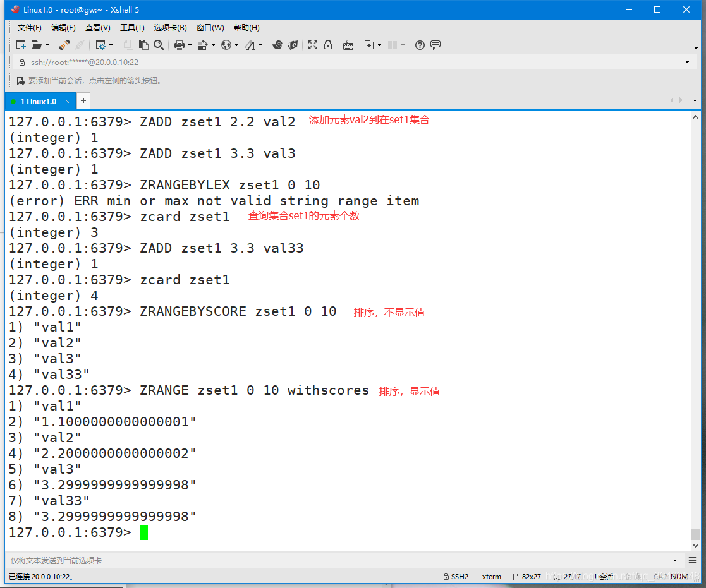Click the green terminal cursor
The image size is (706, 588).
[143, 532]
